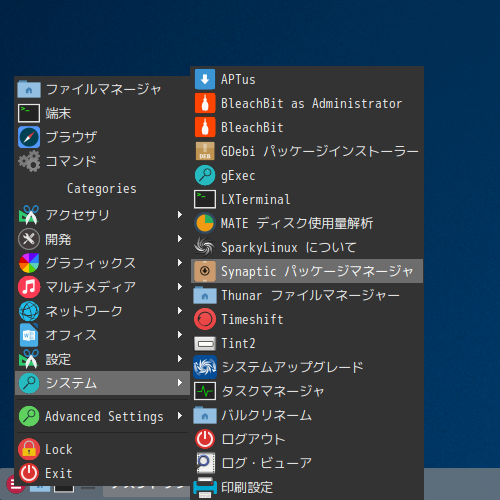Click the コマンド gears icon
Screen dimensions: 500x500
(x=29, y=161)
